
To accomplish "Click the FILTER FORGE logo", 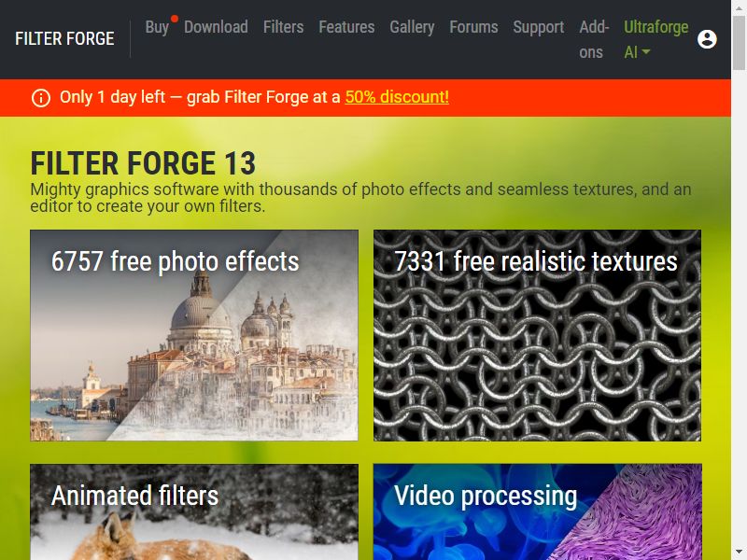I will tap(64, 38).
